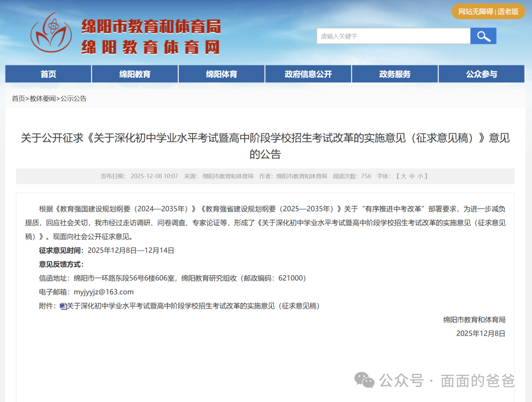Image resolution: width=532 pixels, height=402 pixels.
Task: Open the attachment document file icon
Action: pyautogui.click(x=63, y=306)
